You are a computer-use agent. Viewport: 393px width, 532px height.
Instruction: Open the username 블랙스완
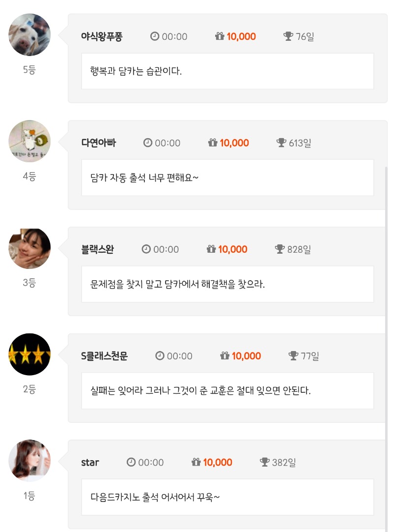click(x=97, y=249)
